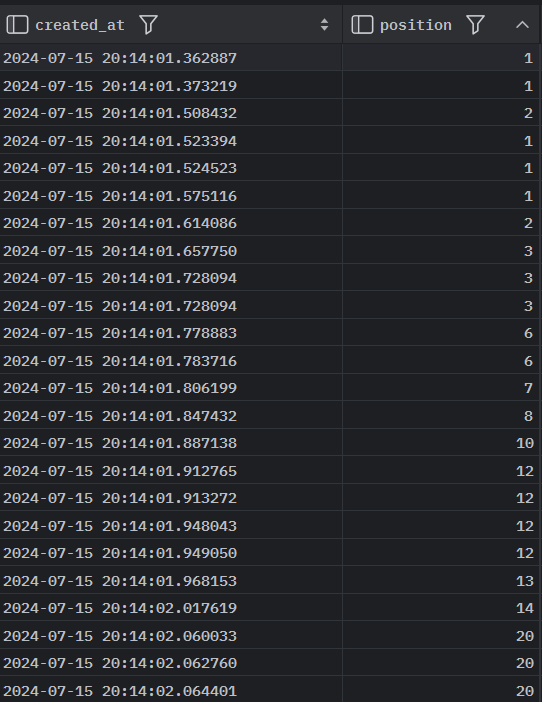Click the created_at column type icon
This screenshot has height=702, width=542.
click(x=17, y=25)
